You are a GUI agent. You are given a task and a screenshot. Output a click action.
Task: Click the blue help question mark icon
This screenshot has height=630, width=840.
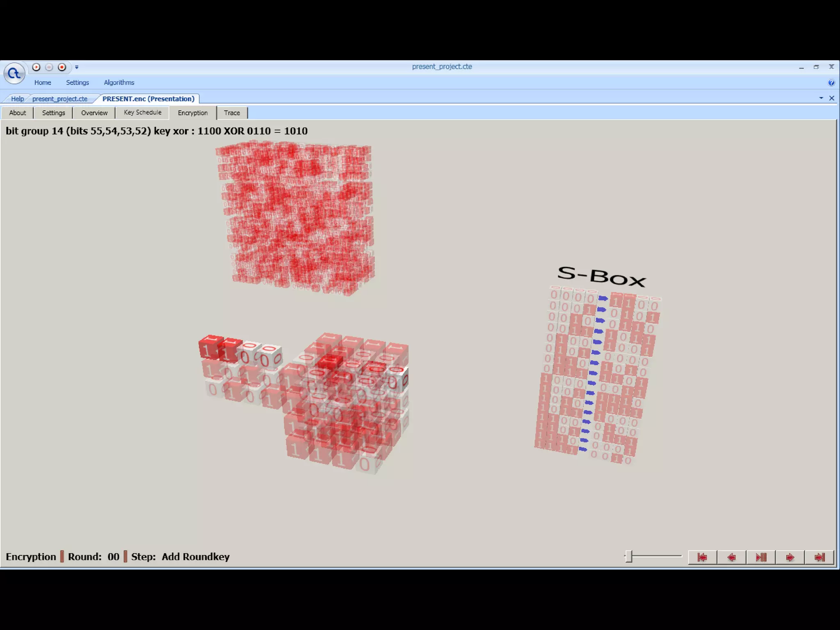coord(831,83)
